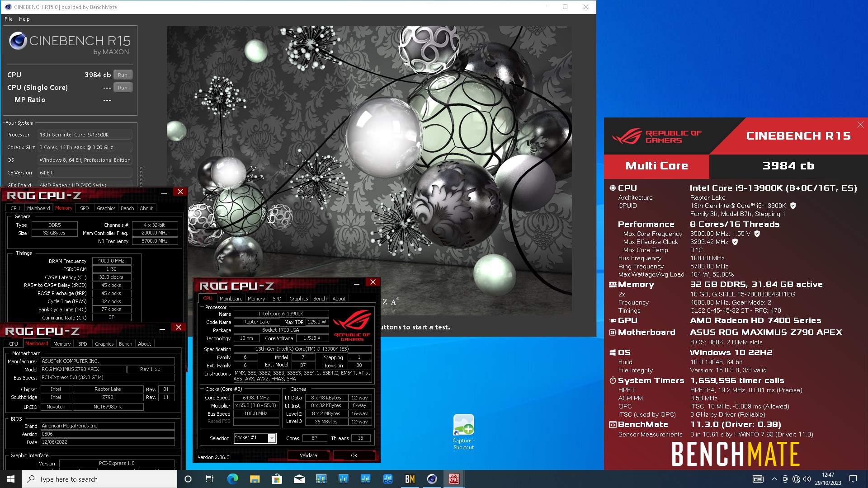The image size is (868, 488).
Task: Click OK in the CPU-Z CPU window
Action: click(354, 455)
